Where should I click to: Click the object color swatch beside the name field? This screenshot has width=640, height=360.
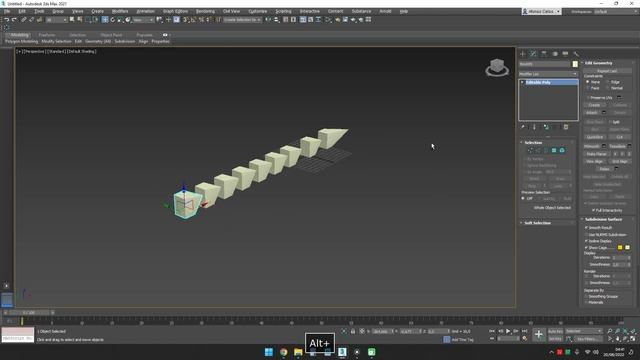tap(575, 64)
